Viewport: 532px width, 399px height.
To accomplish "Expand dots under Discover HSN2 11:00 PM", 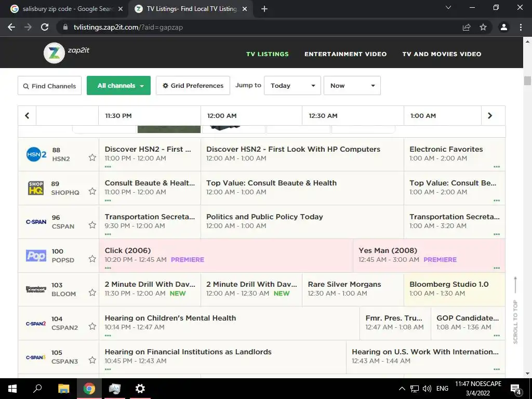I will point(108,167).
